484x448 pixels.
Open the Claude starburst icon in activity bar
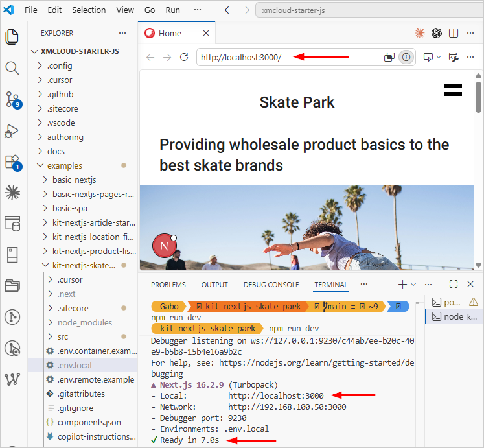click(12, 193)
